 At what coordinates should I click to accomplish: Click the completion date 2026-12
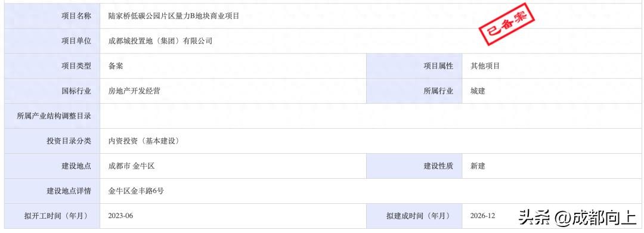pyautogui.click(x=483, y=216)
